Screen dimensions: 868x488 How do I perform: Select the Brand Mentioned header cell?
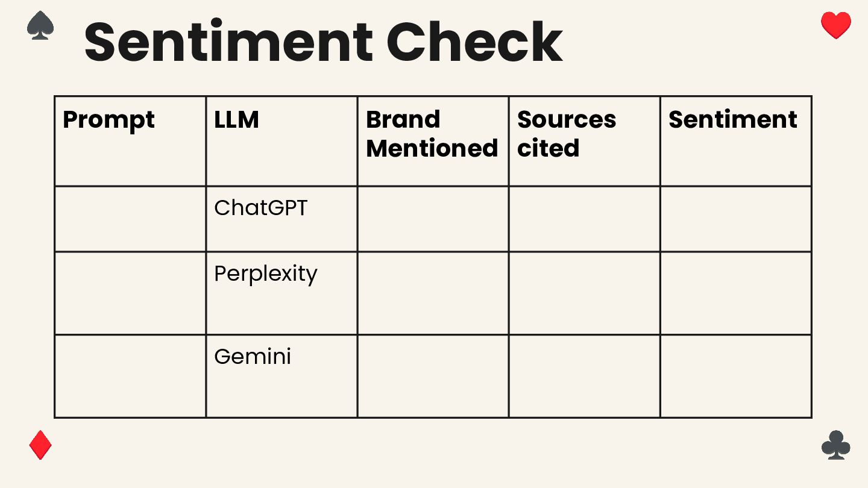tap(433, 141)
